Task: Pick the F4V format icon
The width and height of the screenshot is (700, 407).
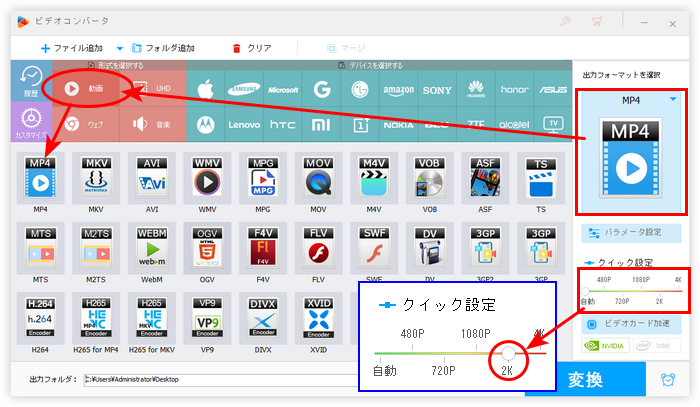Action: click(263, 248)
